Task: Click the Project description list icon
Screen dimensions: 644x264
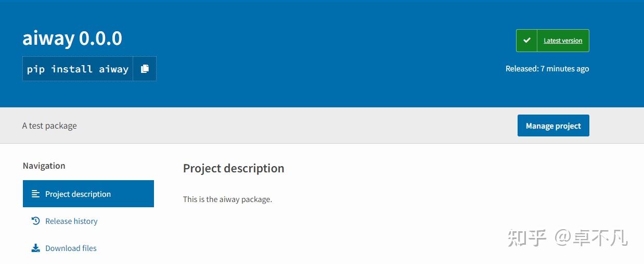Action: (35, 194)
